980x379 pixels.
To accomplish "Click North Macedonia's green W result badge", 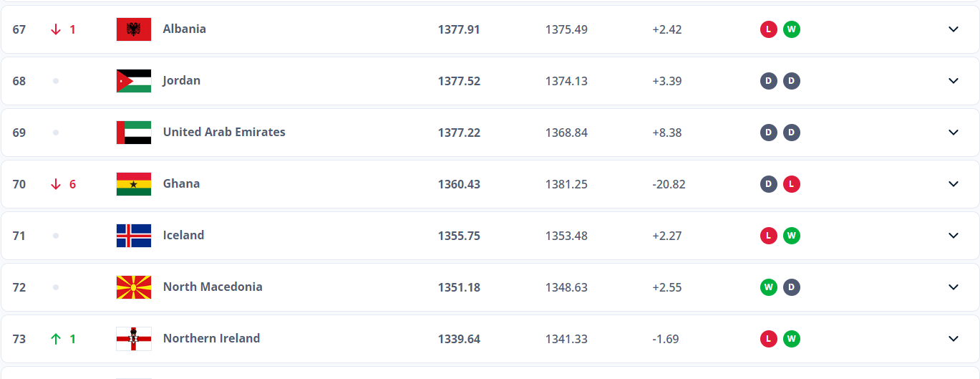I will tap(769, 287).
